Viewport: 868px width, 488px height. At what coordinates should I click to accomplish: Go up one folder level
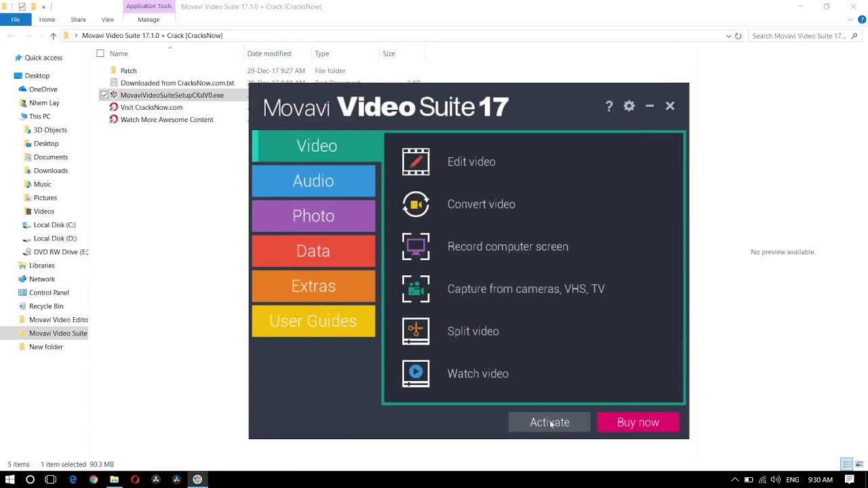(x=53, y=36)
